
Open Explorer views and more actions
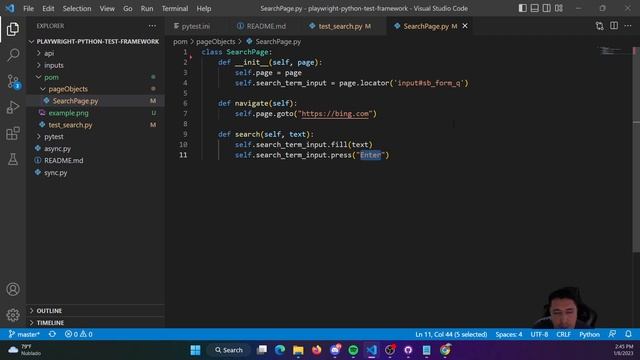(152, 26)
